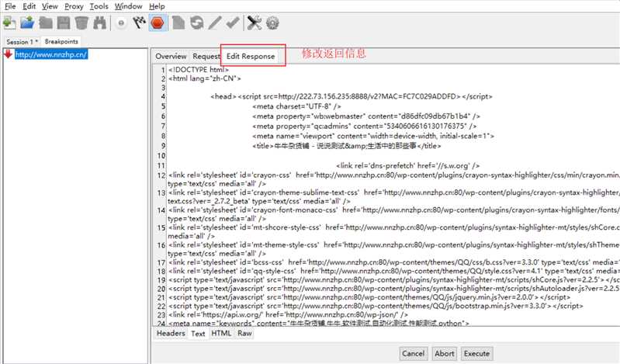This screenshot has height=364, width=620.
Task: Close the session using the grey folder icon
Action: pyautogui.click(x=46, y=23)
